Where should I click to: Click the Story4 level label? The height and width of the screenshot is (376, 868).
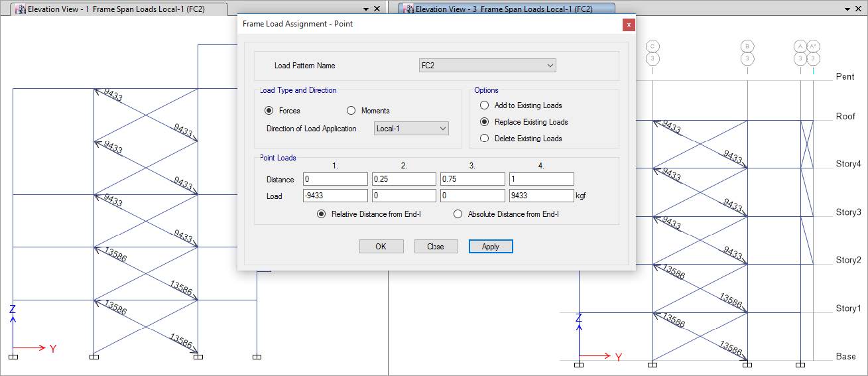click(848, 164)
